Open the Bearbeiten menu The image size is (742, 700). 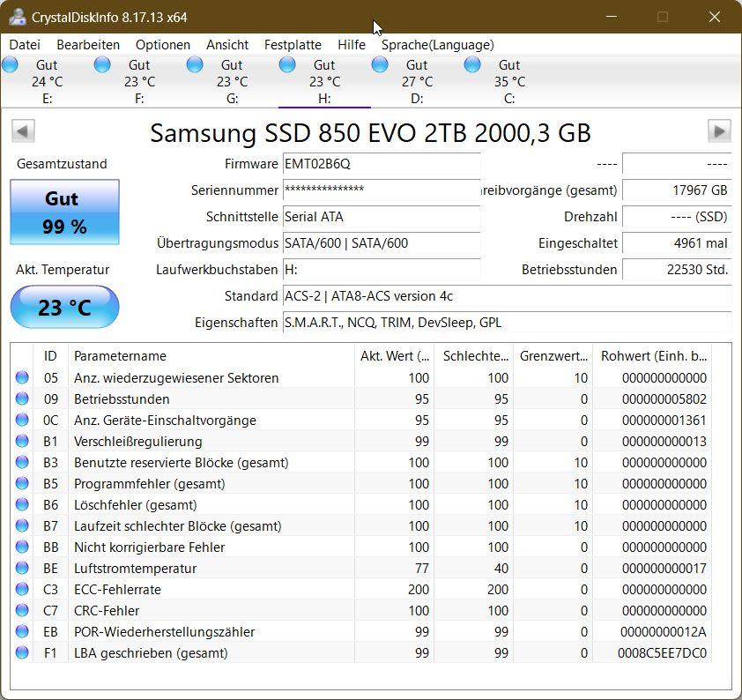[x=88, y=45]
